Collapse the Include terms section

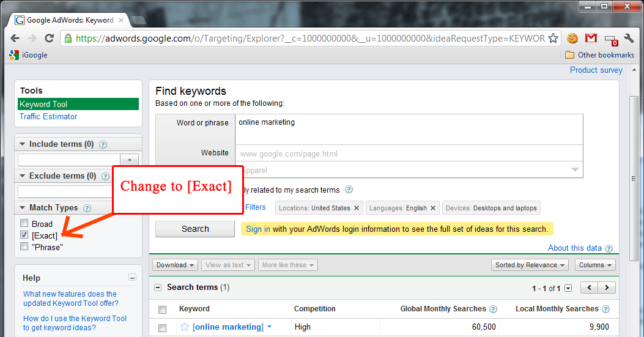pos(22,144)
